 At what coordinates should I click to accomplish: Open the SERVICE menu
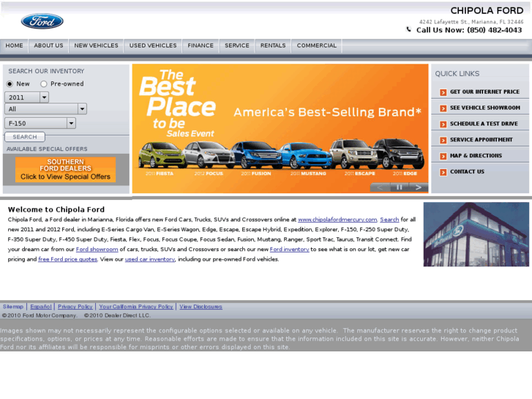pyautogui.click(x=237, y=46)
